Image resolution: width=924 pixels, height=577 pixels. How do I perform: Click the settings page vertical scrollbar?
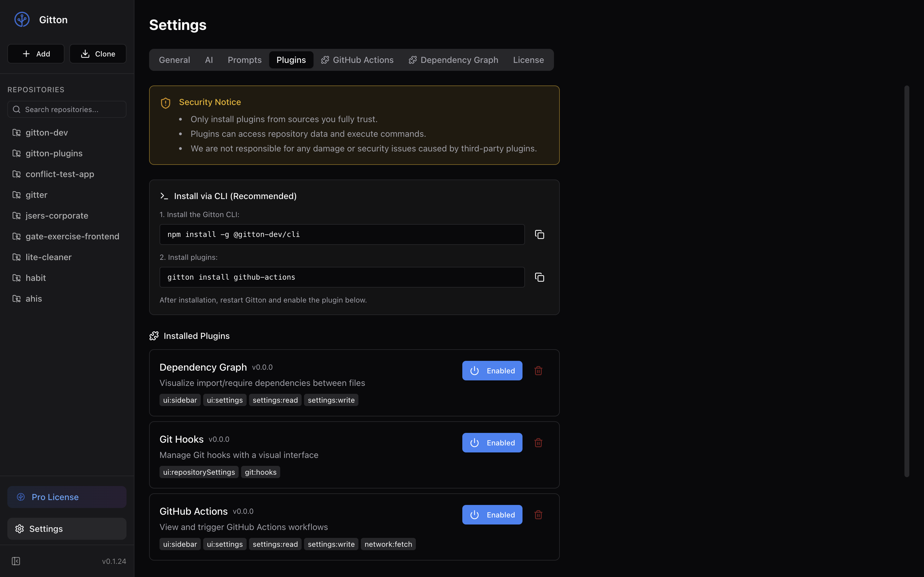(x=907, y=281)
